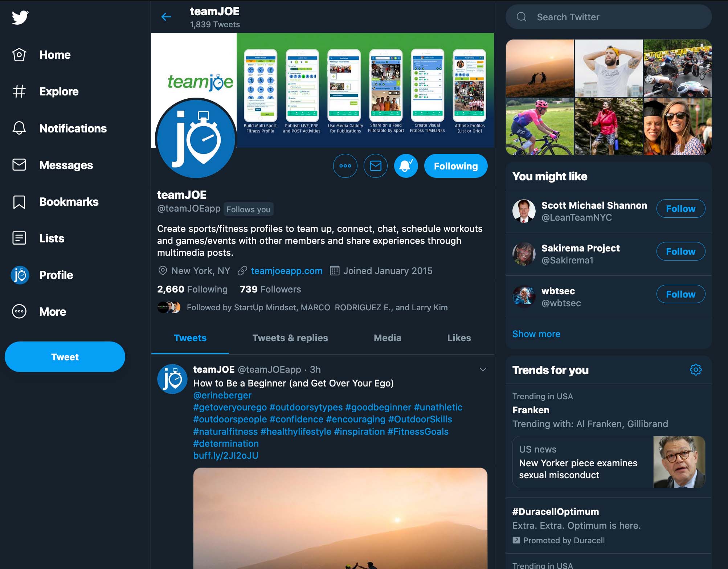This screenshot has width=728, height=569.
Task: Open 2,660 Following list
Action: point(192,289)
